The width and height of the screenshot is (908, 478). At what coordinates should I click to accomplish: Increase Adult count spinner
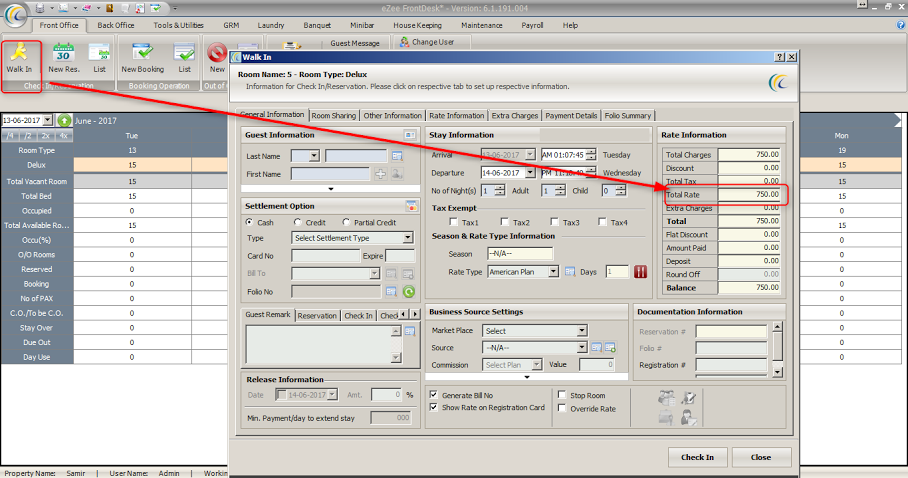(x=560, y=188)
